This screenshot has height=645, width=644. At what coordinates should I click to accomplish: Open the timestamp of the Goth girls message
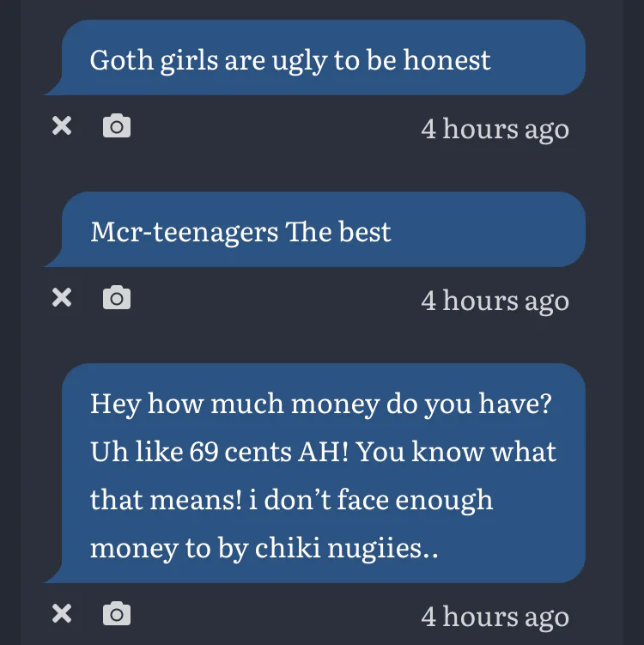pyautogui.click(x=495, y=129)
